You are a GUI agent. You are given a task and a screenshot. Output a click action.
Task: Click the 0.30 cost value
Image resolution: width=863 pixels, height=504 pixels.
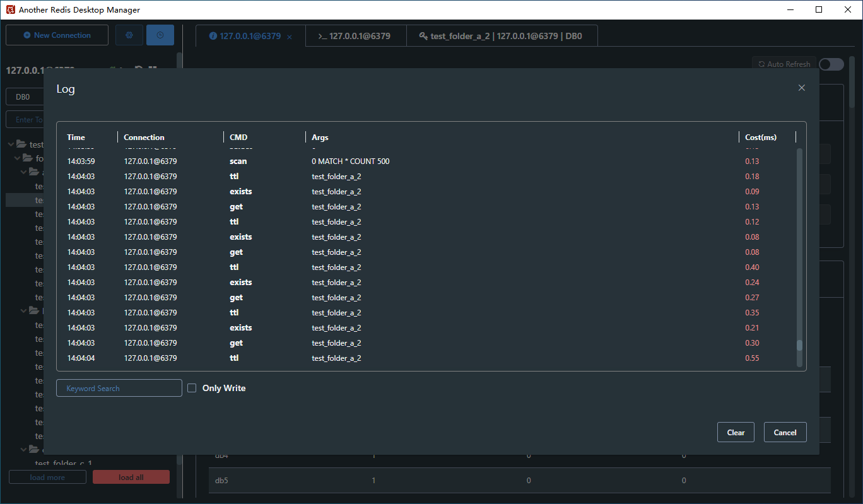(x=752, y=343)
